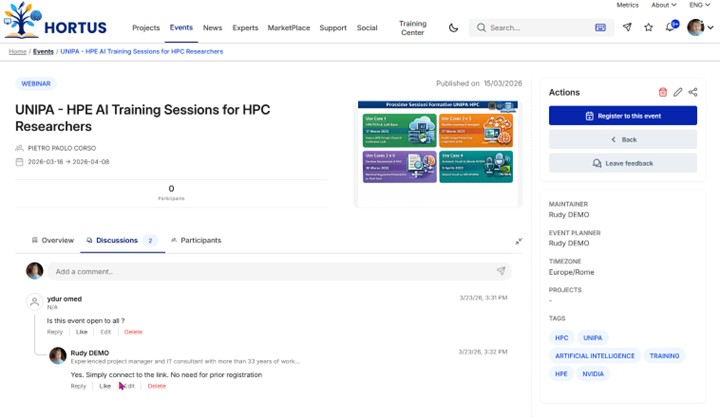Collapse the panel via shrink arrows icon

518,241
